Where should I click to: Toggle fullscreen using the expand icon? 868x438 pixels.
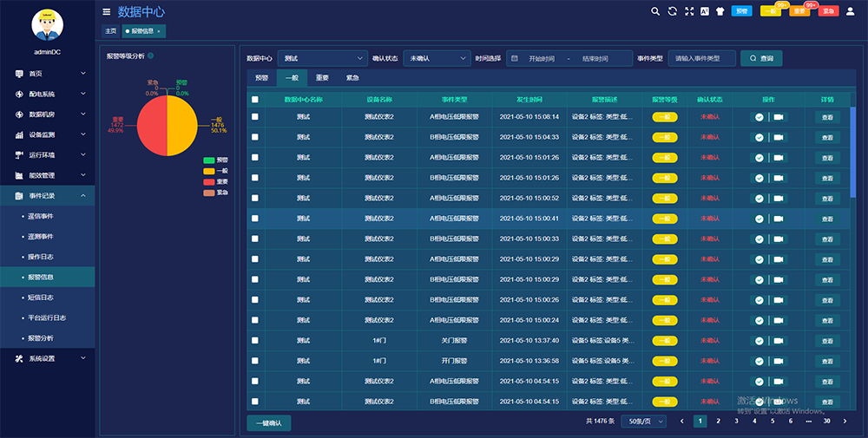[x=689, y=11]
